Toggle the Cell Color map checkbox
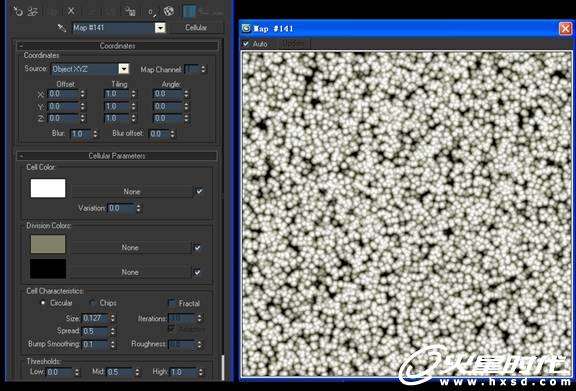 coord(199,191)
